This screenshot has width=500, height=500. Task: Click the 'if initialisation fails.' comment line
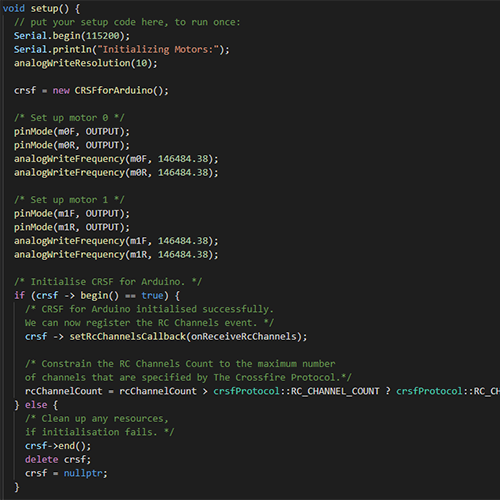pyautogui.click(x=100, y=432)
